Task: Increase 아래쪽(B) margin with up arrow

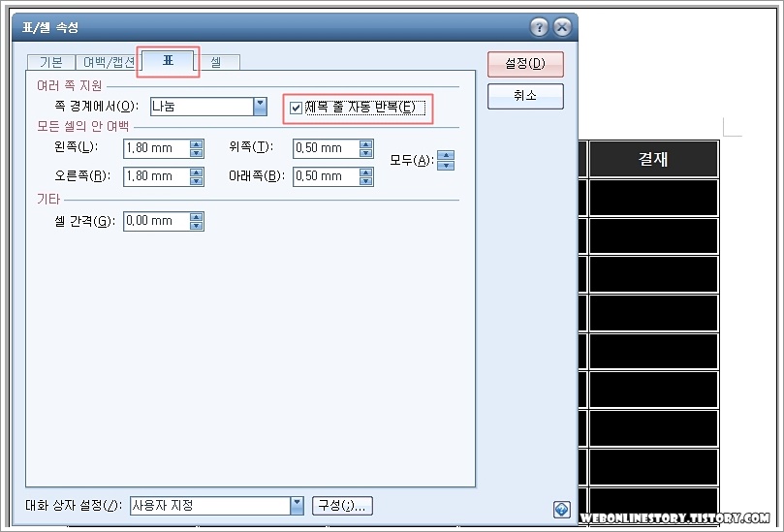Action: tap(366, 172)
